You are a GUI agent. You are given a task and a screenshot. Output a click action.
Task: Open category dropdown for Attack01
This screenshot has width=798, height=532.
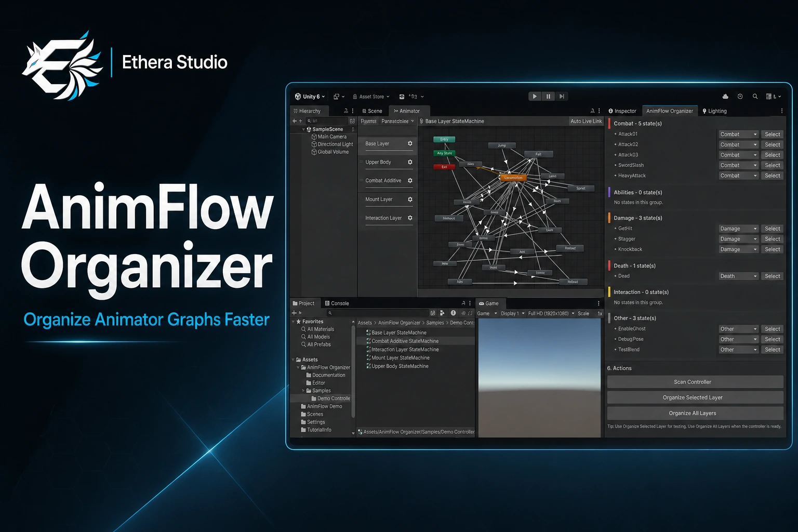(x=738, y=134)
